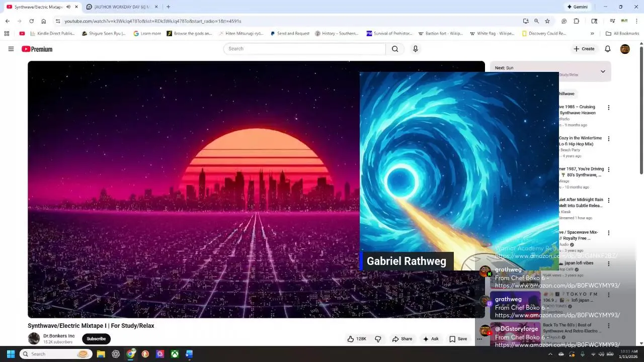644x362 pixels.
Task: Open options for Synthwave Heaven video
Action: pos(608,108)
